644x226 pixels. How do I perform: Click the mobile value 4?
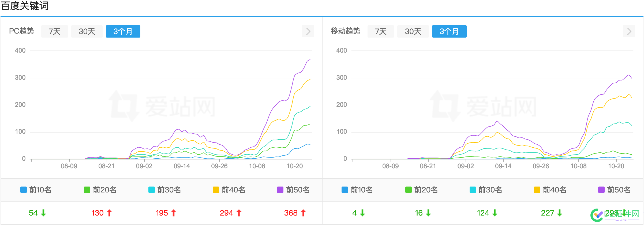[x=355, y=213]
